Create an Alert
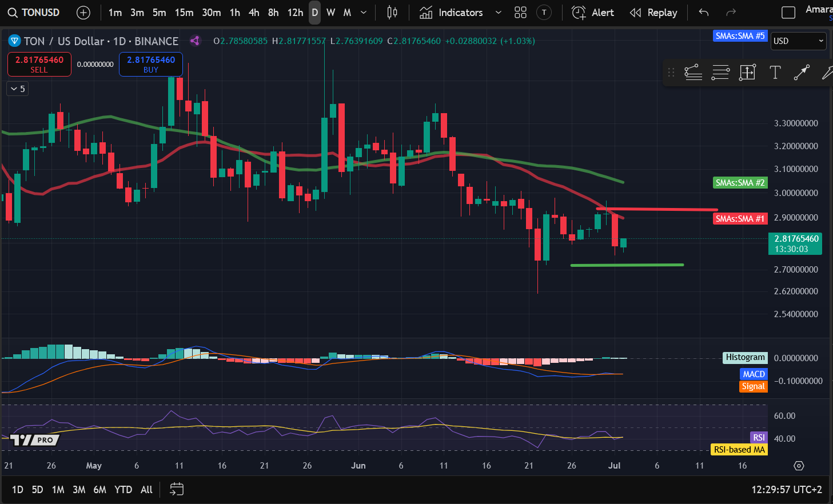 [593, 13]
